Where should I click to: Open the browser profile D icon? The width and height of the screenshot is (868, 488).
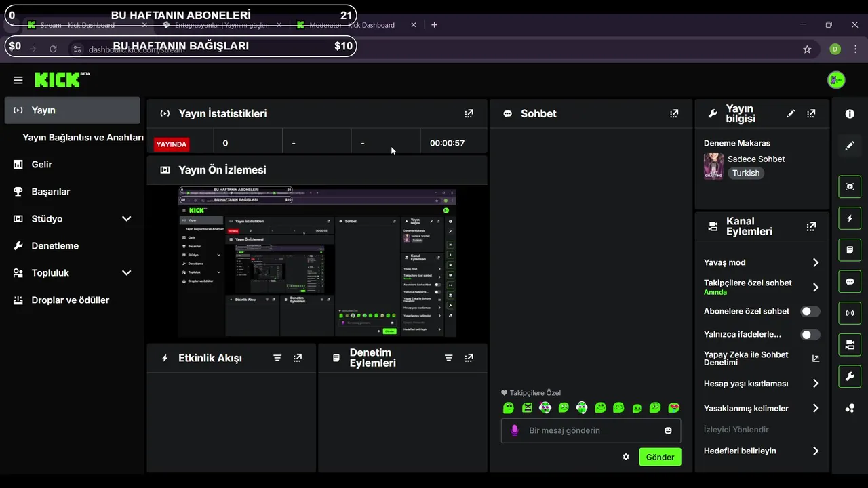tap(835, 49)
